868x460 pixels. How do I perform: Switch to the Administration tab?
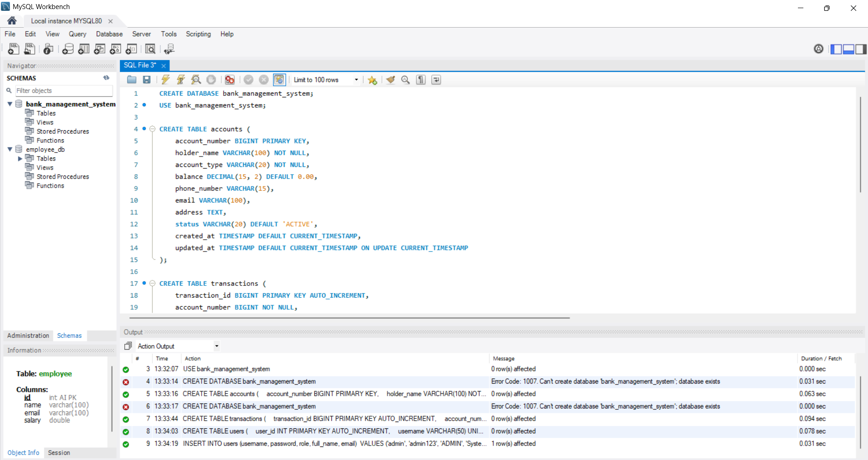28,336
